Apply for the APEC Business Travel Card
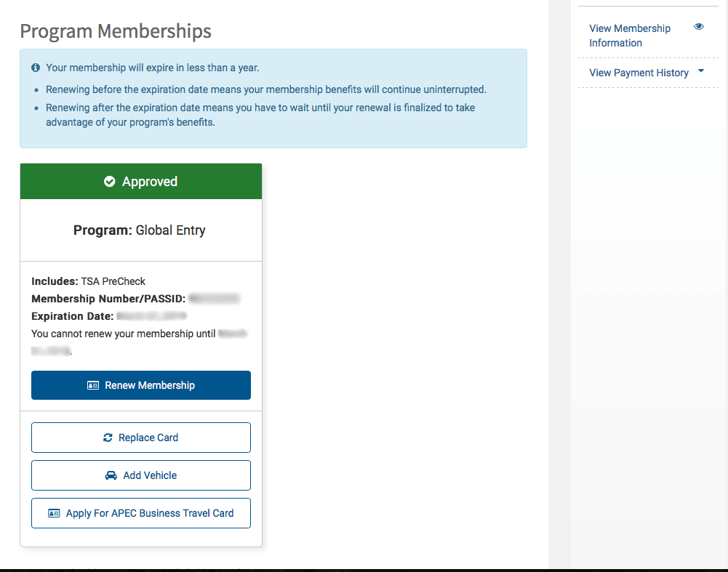The width and height of the screenshot is (728, 572). (x=141, y=513)
